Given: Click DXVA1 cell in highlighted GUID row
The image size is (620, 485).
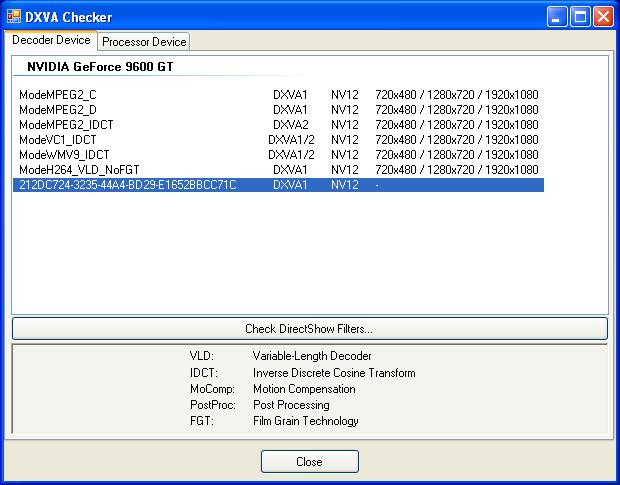Looking at the screenshot, I should [290, 185].
